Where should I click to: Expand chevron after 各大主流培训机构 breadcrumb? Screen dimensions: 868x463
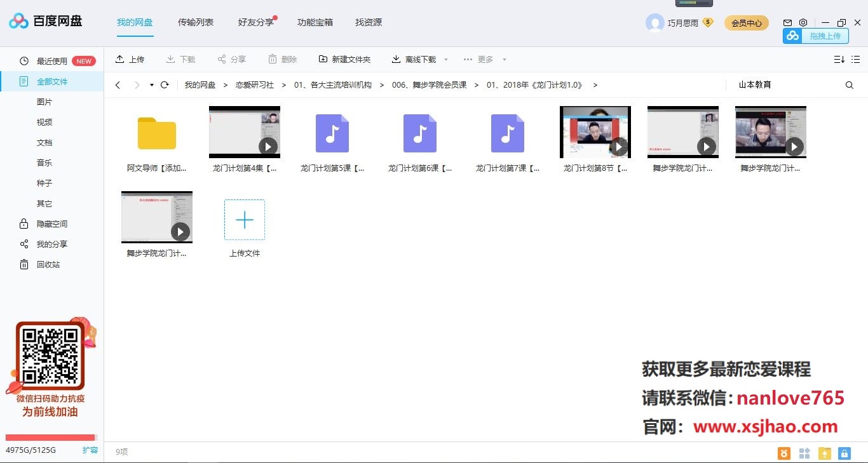(382, 85)
